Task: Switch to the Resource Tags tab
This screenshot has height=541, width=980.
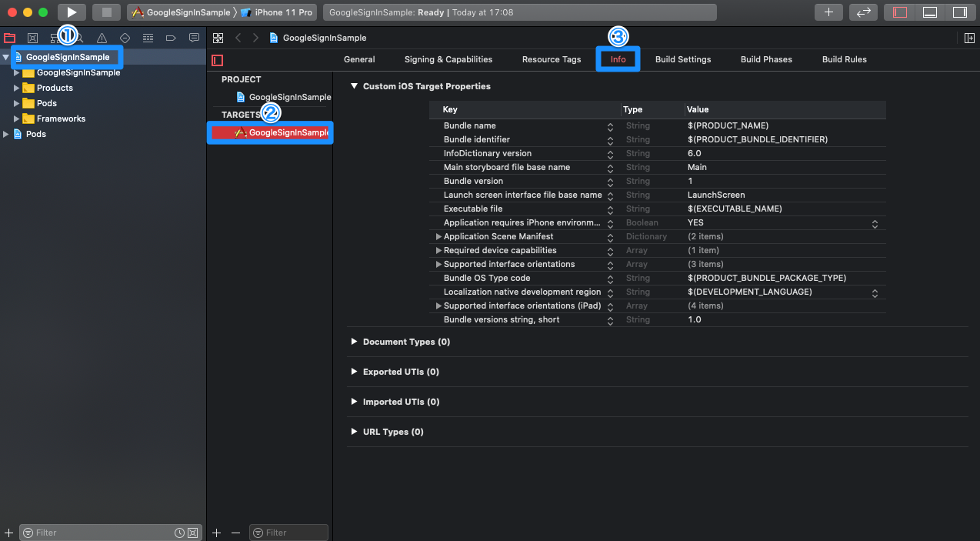Action: [x=552, y=59]
